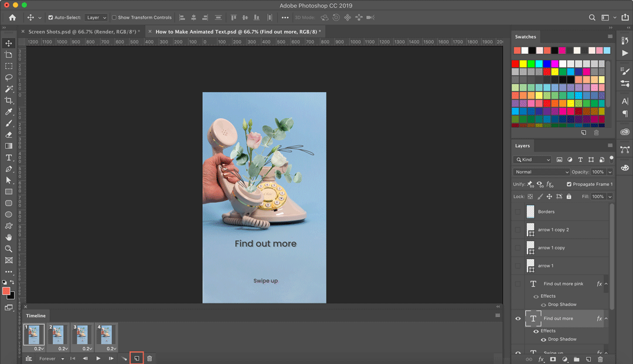633x364 pixels.
Task: Show the Borders layer
Action: 518,212
